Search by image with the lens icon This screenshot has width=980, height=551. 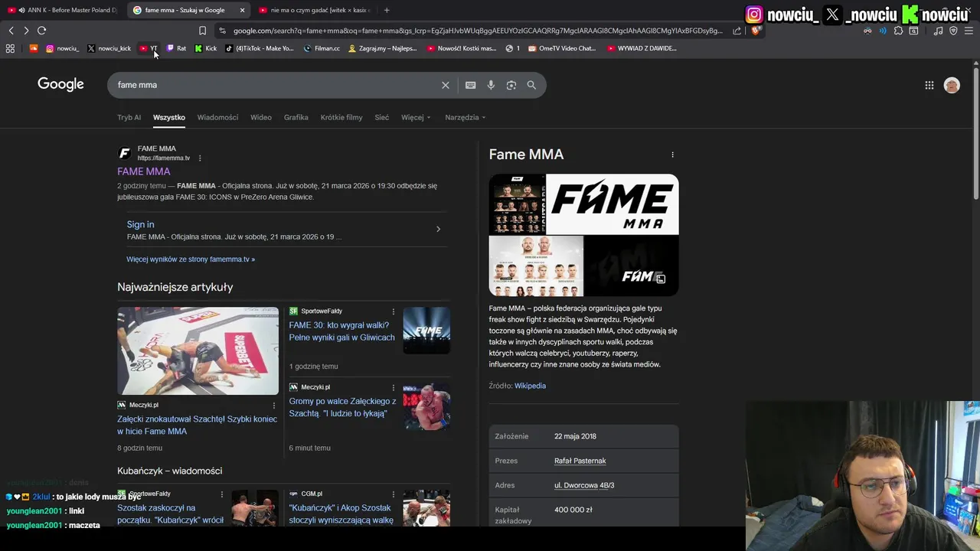[511, 85]
